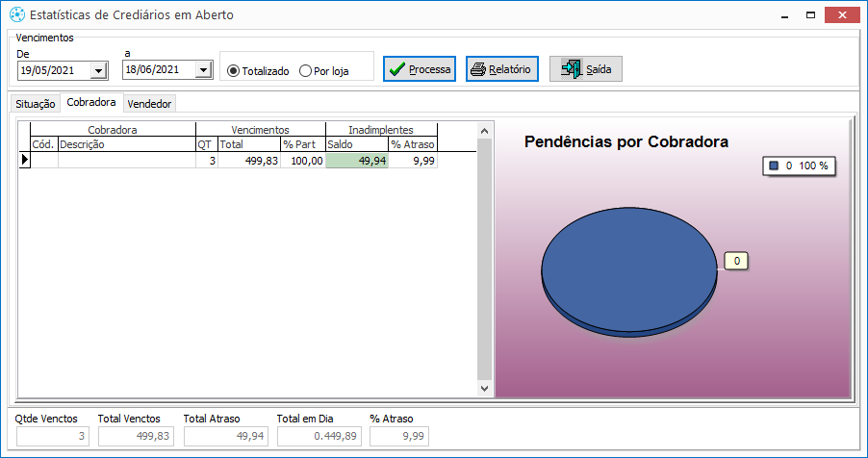Click the Total em Dia field 0.449,89

tap(319, 436)
